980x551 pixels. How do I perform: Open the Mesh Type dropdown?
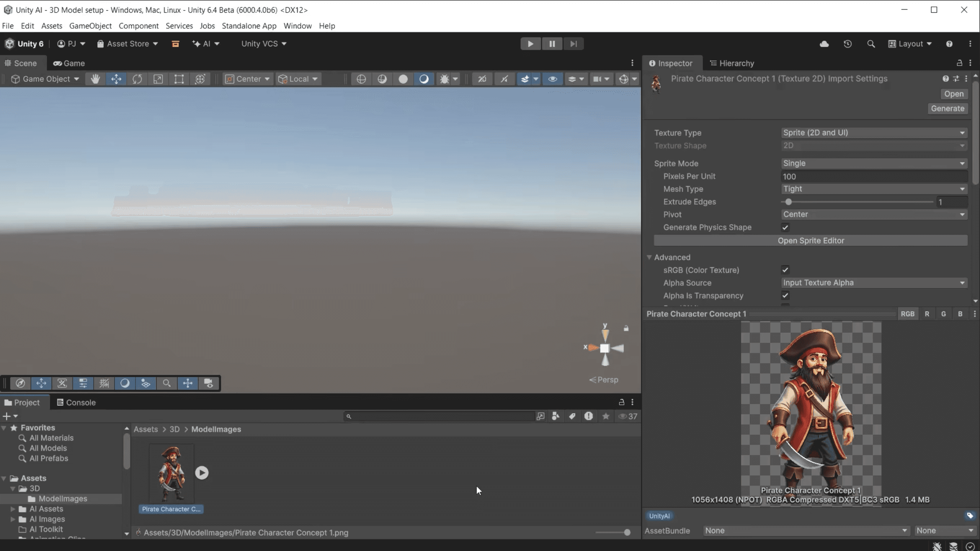pyautogui.click(x=874, y=189)
